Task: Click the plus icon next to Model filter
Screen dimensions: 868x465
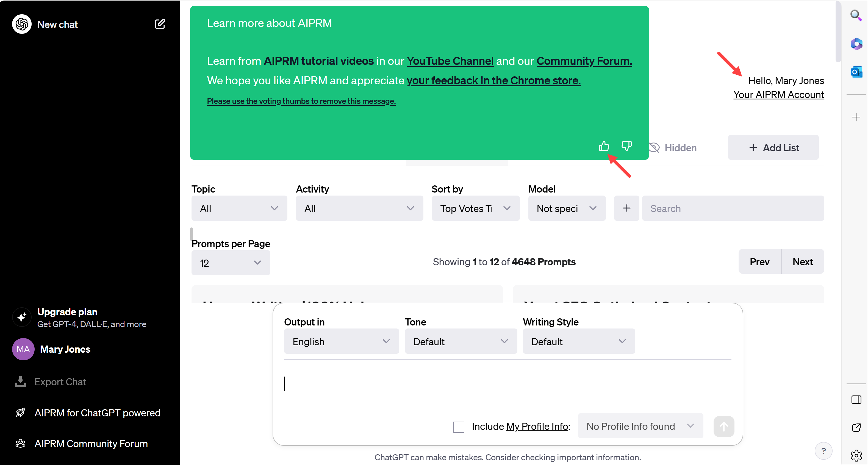Action: 626,208
